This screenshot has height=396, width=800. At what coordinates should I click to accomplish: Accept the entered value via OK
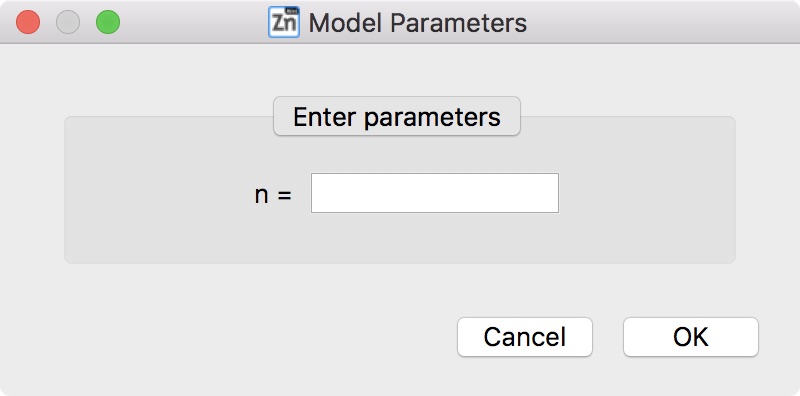(x=691, y=337)
